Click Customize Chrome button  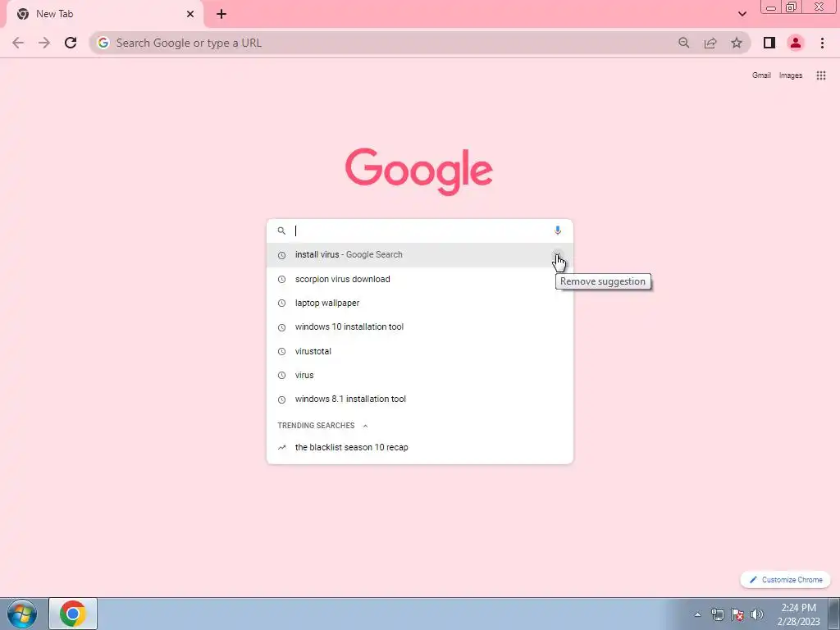click(785, 580)
